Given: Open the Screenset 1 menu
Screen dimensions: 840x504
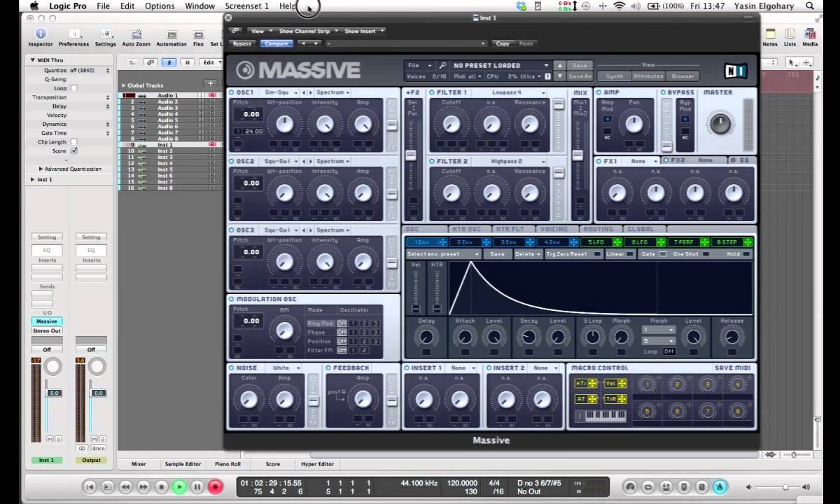Looking at the screenshot, I should [246, 6].
